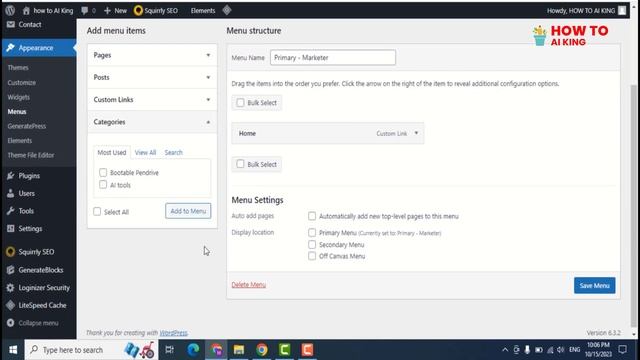Image resolution: width=640 pixels, height=360 pixels.
Task: Click New in admin bar
Action: point(116,11)
